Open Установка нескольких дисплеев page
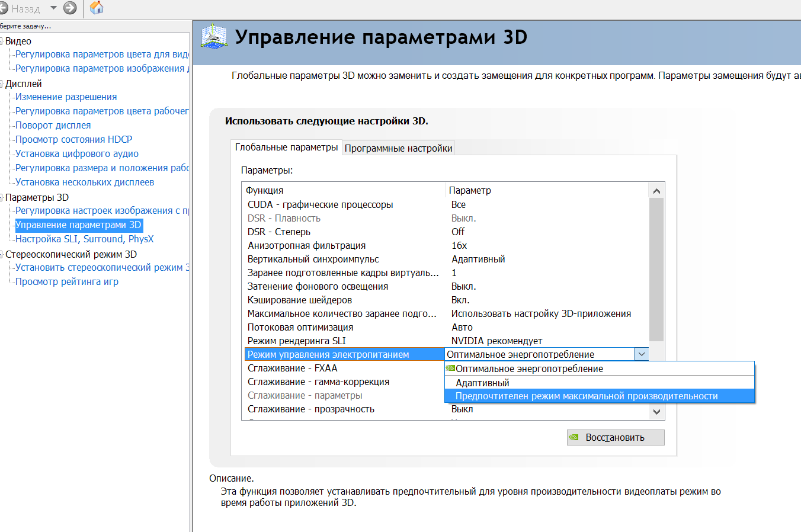The width and height of the screenshot is (801, 532). (85, 182)
